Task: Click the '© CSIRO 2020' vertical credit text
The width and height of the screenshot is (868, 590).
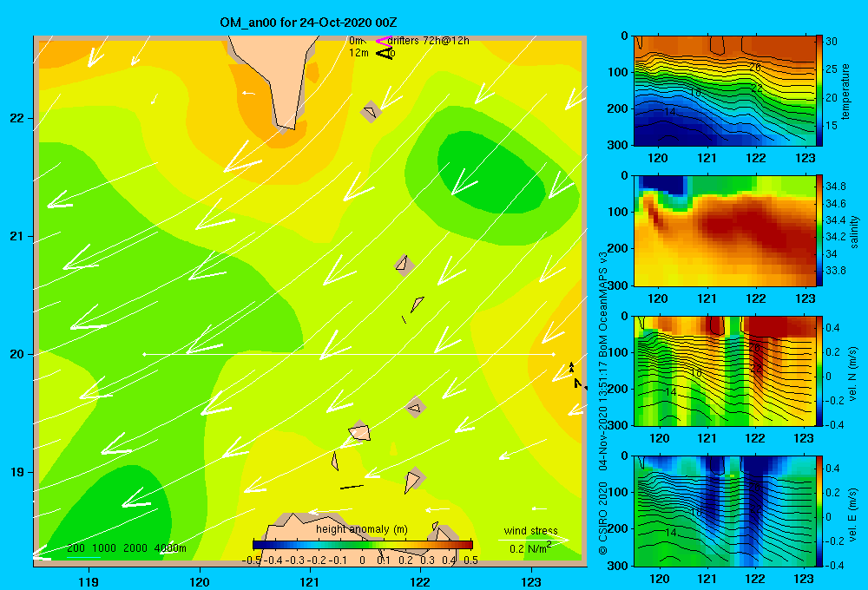Action: pos(603,519)
